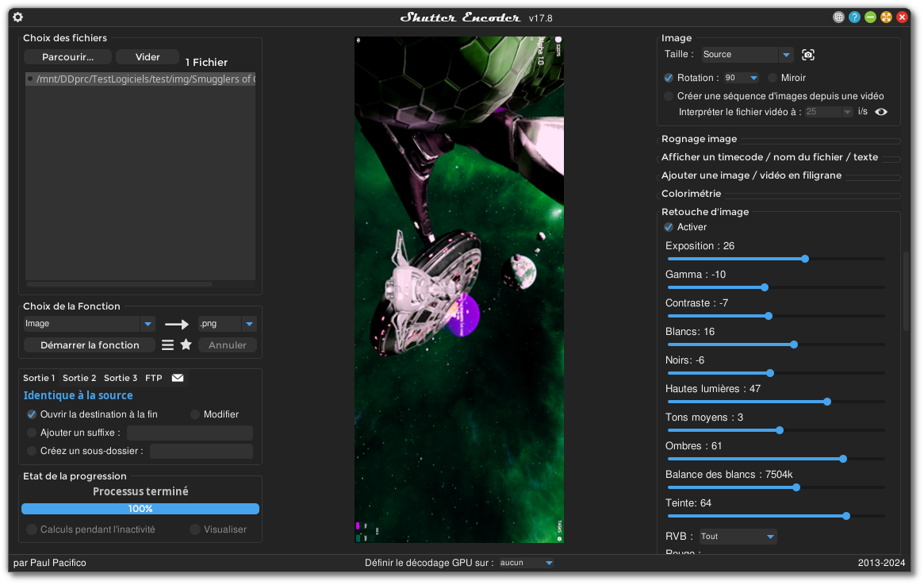The height and width of the screenshot is (585, 924).
Task: Click the screenshot capture icon beside Taille
Action: pos(808,55)
